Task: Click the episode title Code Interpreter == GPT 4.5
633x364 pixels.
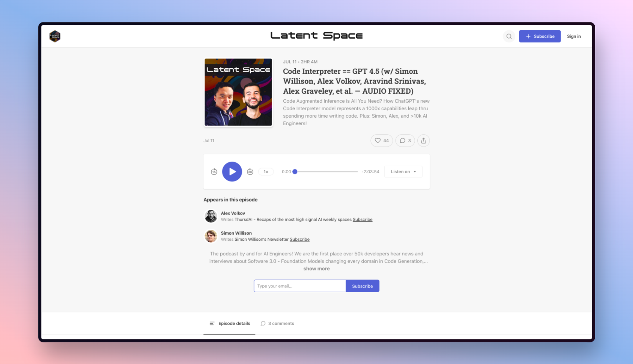Action: coord(354,81)
